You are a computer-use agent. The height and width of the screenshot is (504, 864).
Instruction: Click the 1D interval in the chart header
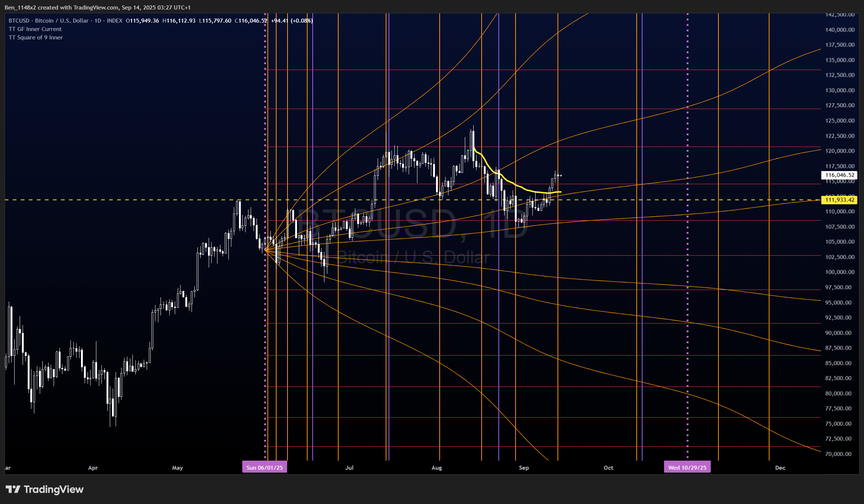[98, 21]
